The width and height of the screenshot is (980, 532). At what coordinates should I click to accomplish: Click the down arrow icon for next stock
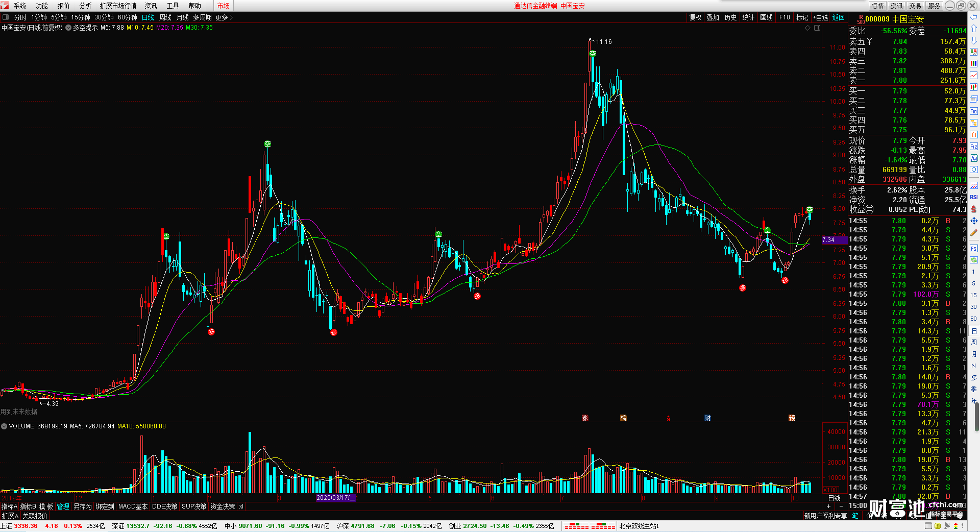point(974,40)
